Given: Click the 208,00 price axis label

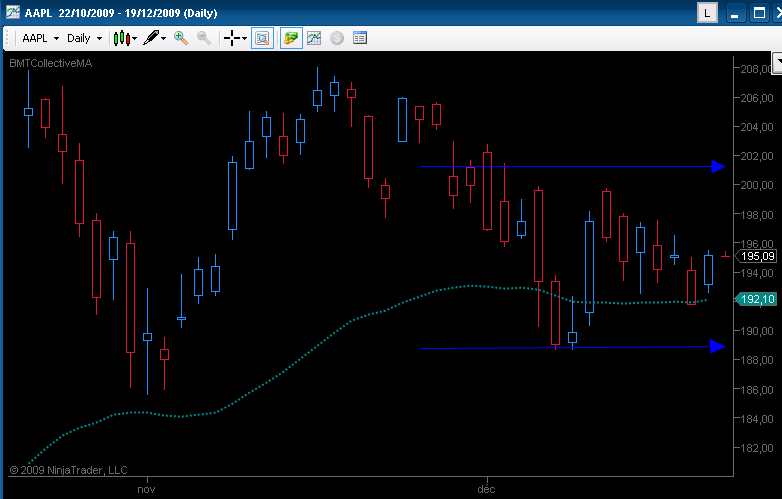Looking at the screenshot, I should [756, 69].
